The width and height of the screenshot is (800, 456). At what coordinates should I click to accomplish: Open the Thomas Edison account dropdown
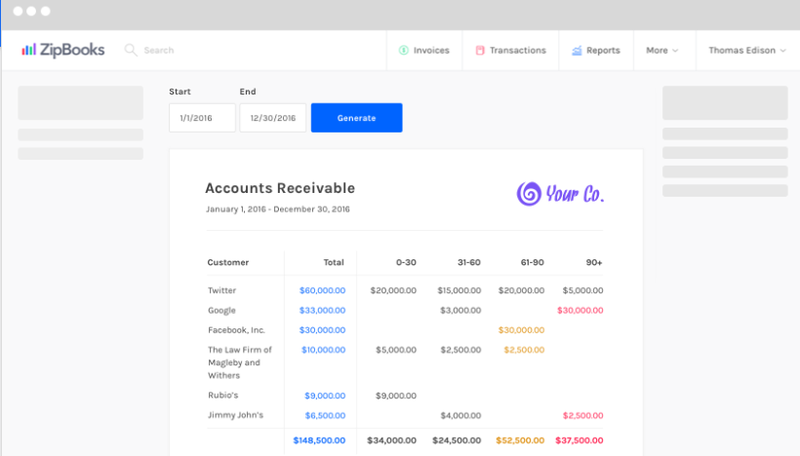(x=747, y=50)
